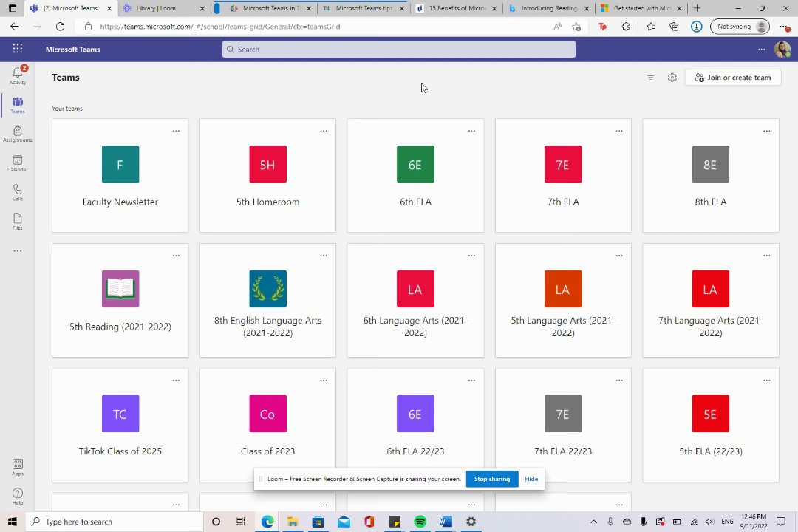Click the filter teams icon

click(650, 78)
